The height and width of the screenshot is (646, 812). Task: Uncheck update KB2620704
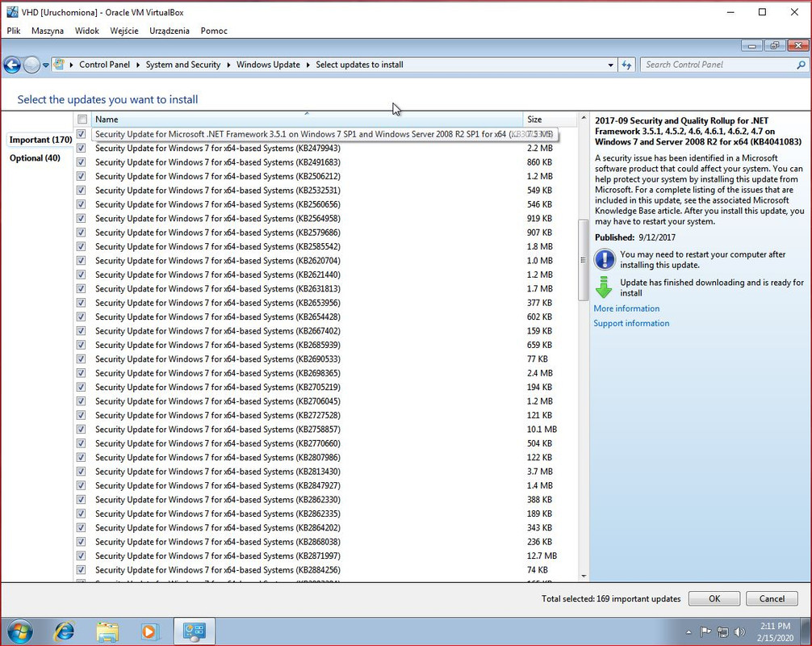tap(82, 260)
